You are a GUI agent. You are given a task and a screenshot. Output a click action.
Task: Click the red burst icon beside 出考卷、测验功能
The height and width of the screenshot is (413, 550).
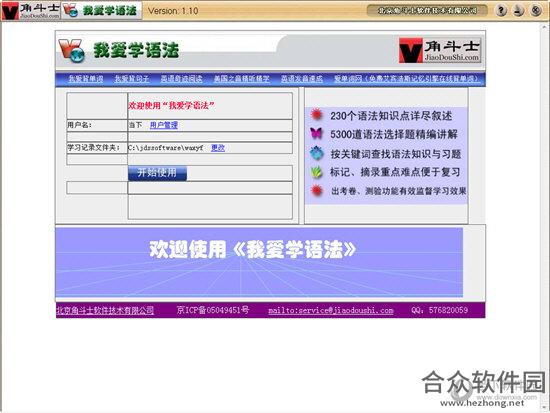pos(316,191)
